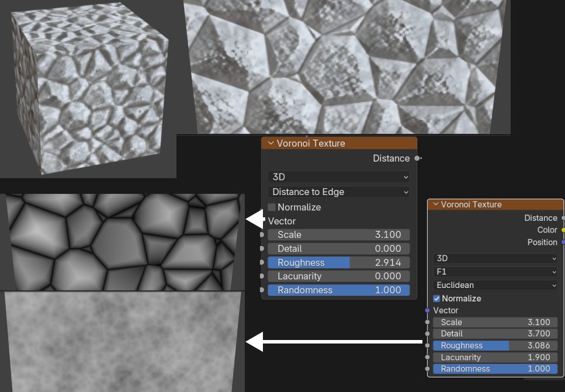Enable the unchecked Normalize checkbox
The image size is (565, 392).
coord(272,207)
